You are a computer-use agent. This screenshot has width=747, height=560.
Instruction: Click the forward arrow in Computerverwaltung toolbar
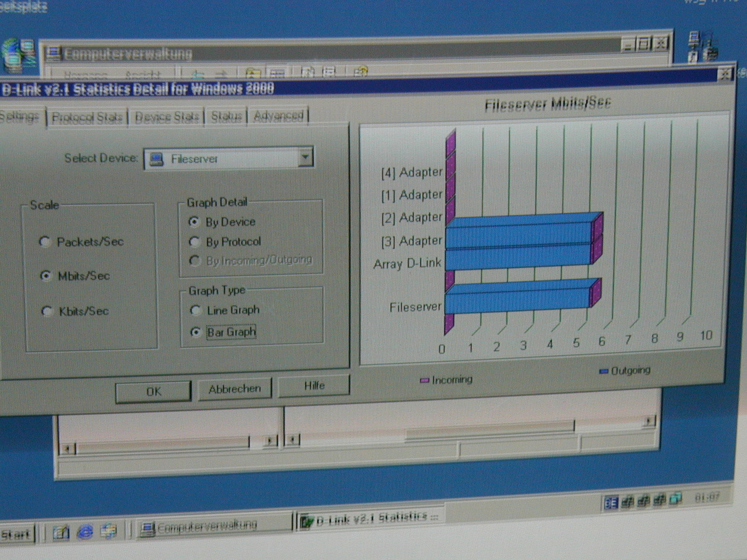point(221,74)
